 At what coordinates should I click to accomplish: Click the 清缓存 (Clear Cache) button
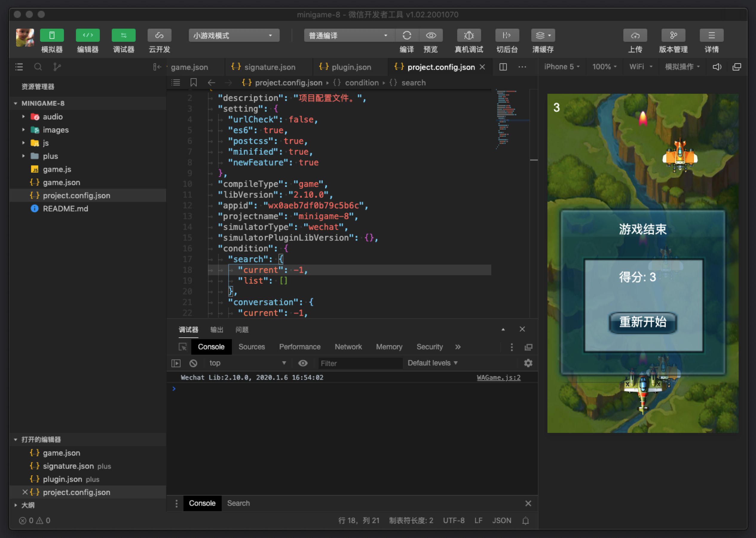coord(543,39)
